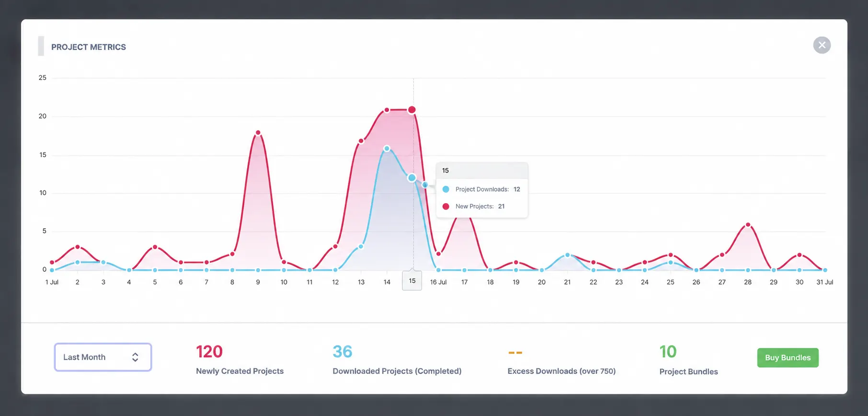
Task: Click the 25 y-axis label
Action: [43, 78]
